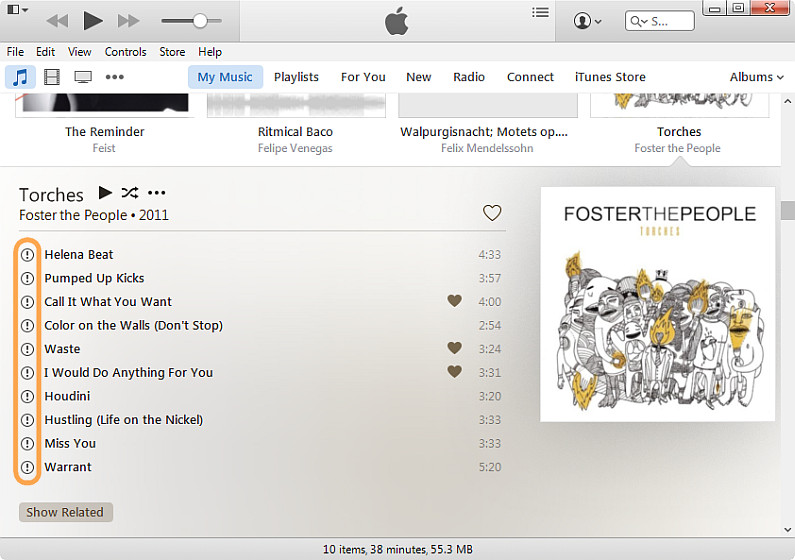
Task: Select the Walpurgisnacht Mendelssohn album
Action: (x=484, y=132)
